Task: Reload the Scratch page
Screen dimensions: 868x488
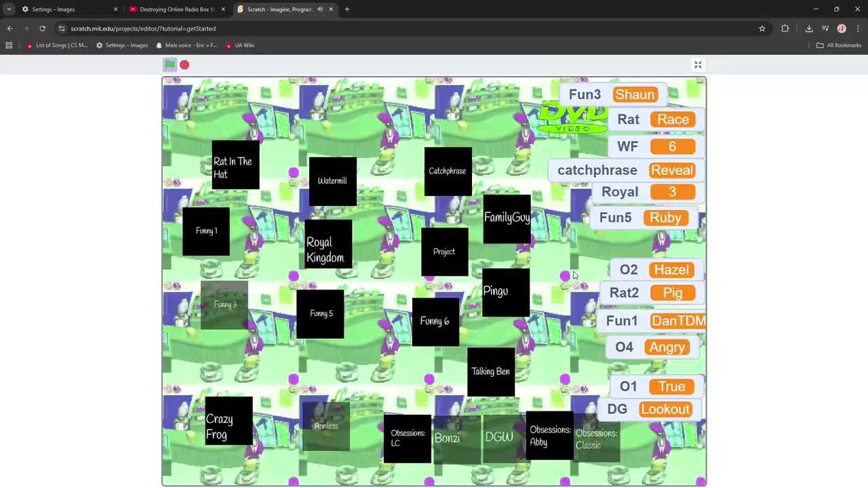Action: 42,28
